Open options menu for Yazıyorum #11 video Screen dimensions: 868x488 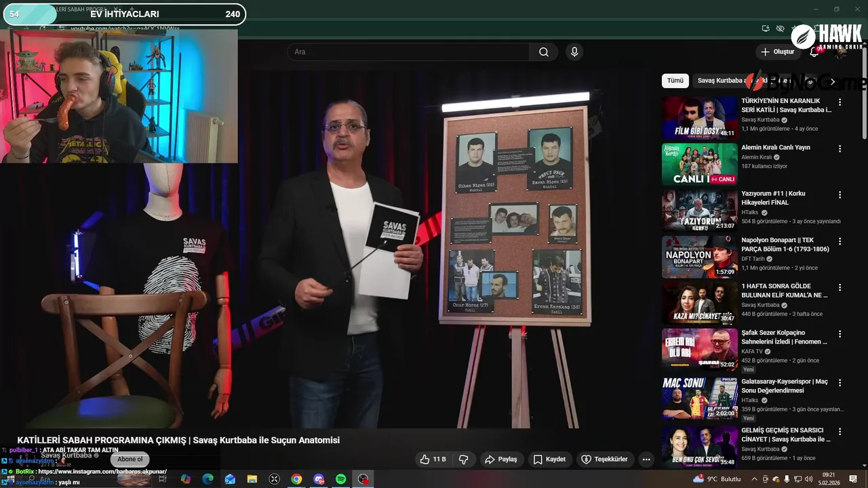(x=840, y=195)
